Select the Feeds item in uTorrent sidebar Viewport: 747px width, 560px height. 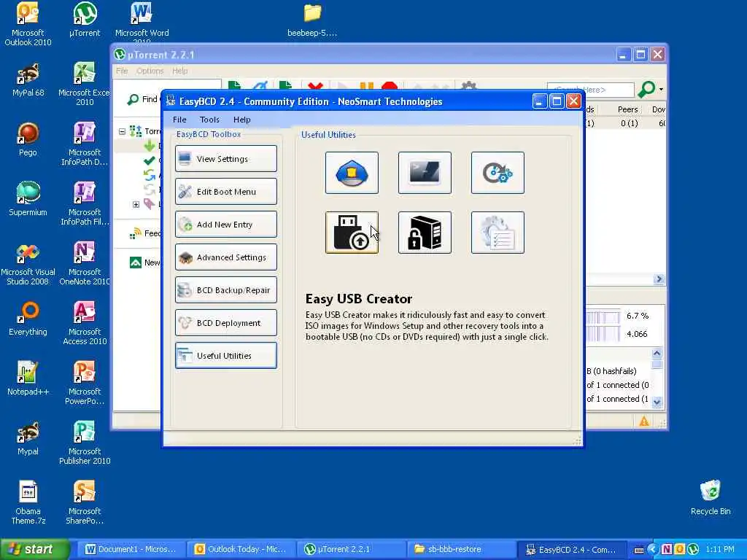[x=145, y=233]
